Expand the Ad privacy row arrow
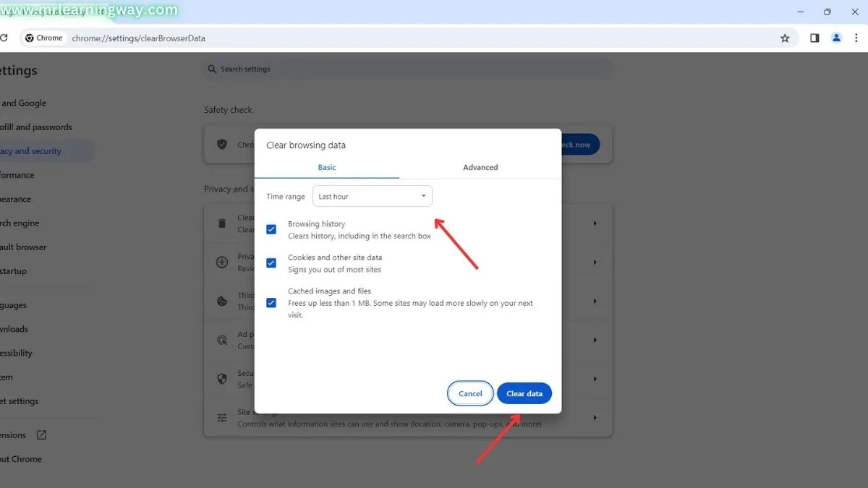 [x=595, y=340]
